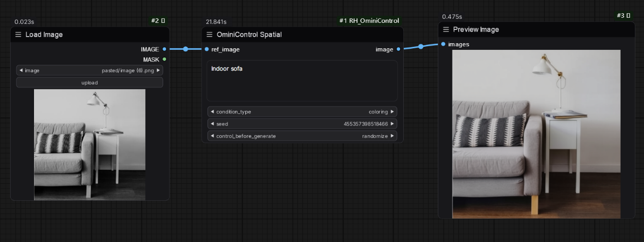
Task: Click the #1 RH_OminiControl node badge
Action: [369, 21]
